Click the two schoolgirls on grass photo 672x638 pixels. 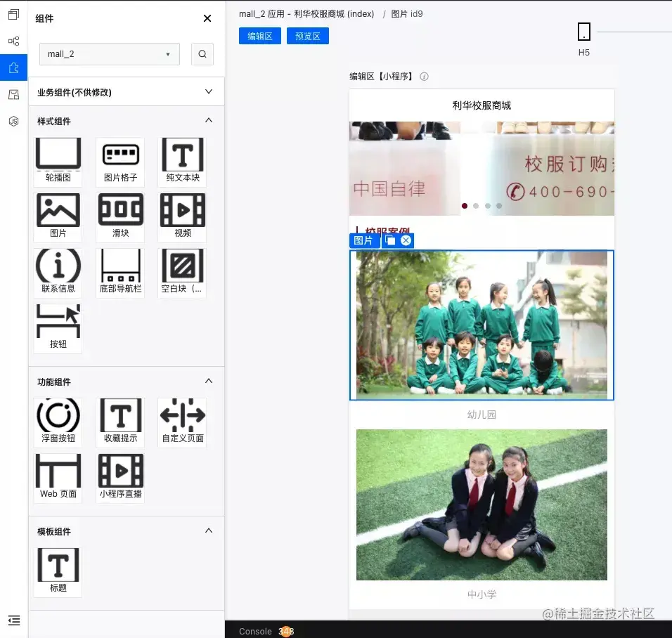click(482, 504)
